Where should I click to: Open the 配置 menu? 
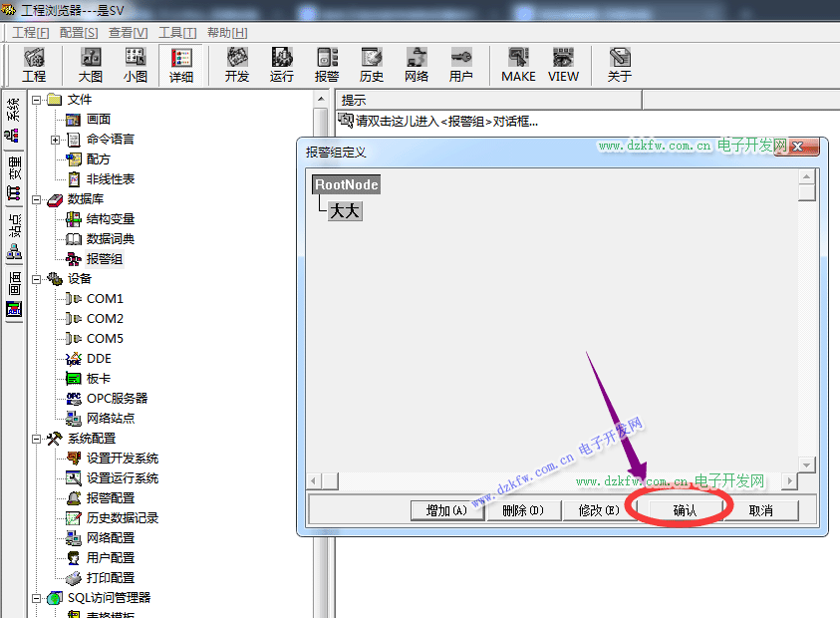coord(78,32)
